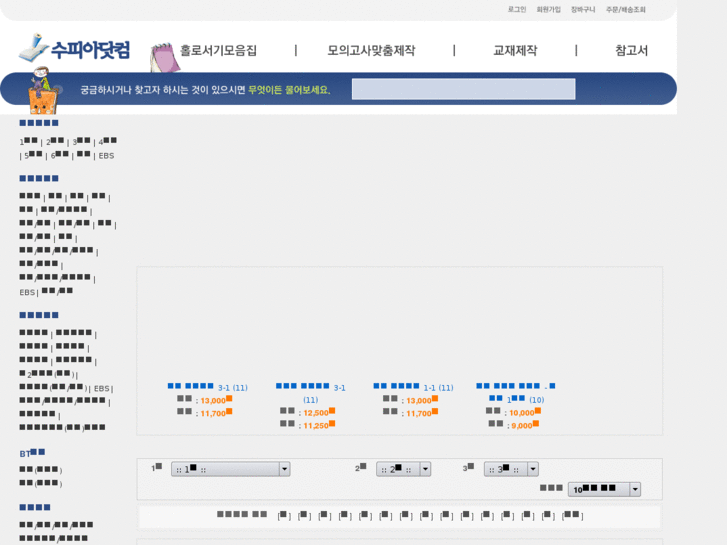
Task: Open the 로그인 link
Action: (517, 9)
